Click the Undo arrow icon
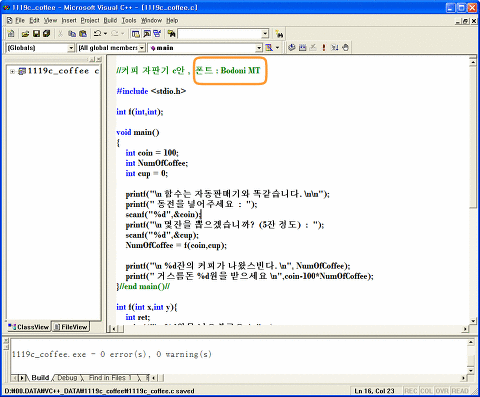Screen dimensions: 480x397 pyautogui.click(x=97, y=34)
